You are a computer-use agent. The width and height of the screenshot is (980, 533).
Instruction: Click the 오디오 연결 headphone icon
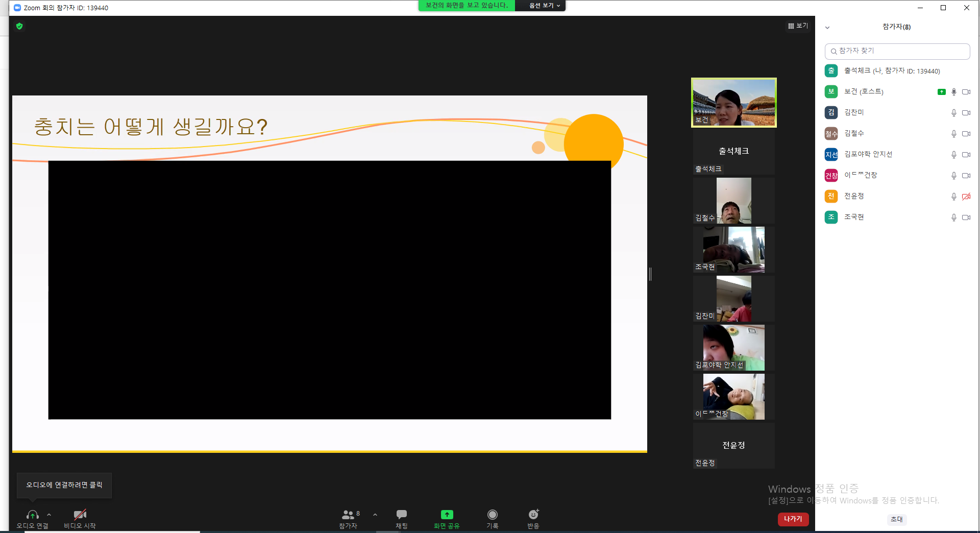pos(33,515)
